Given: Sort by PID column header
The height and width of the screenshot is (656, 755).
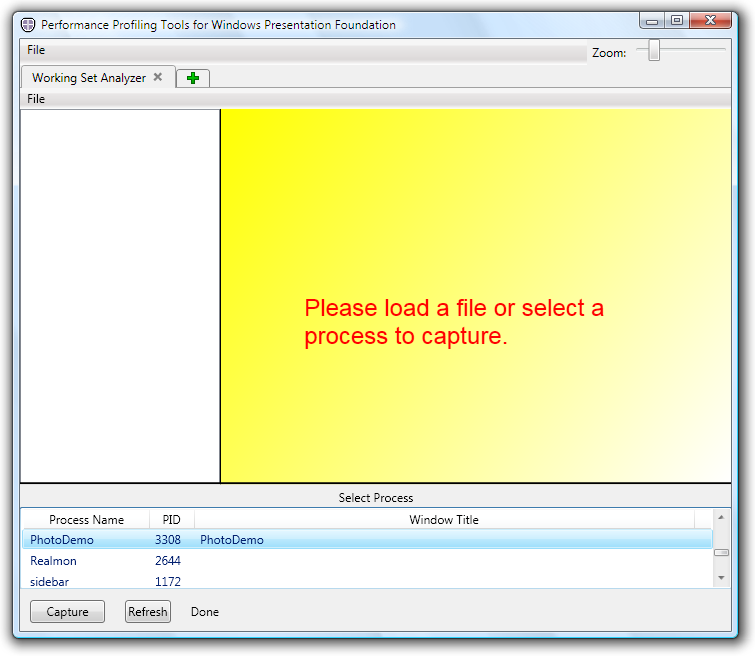Looking at the screenshot, I should coord(171,520).
